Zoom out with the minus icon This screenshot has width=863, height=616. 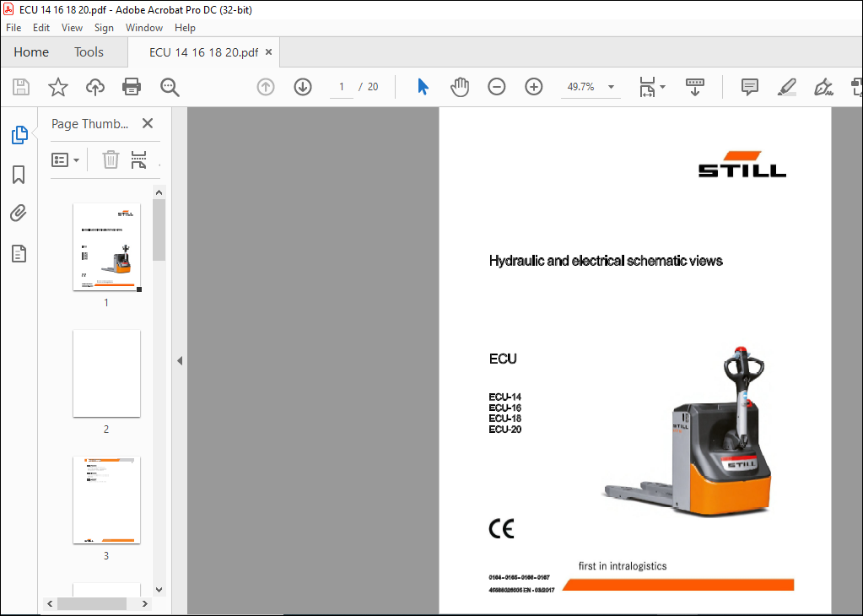[496, 87]
